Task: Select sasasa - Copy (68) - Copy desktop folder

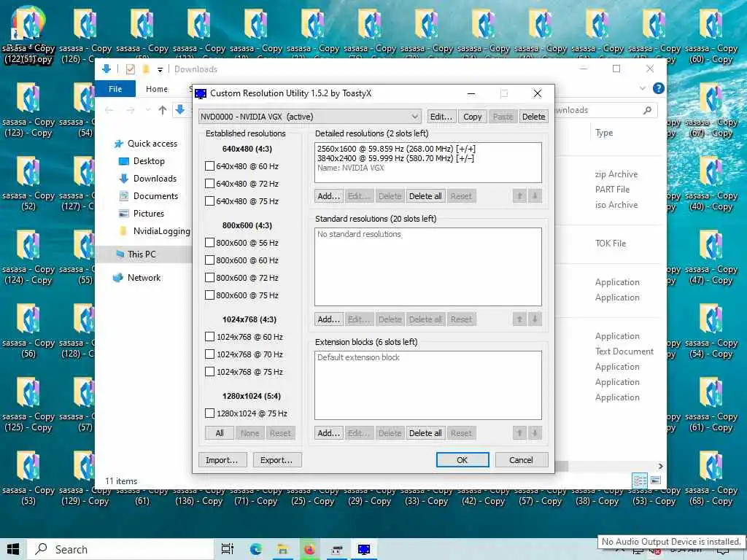Action: pos(711,478)
